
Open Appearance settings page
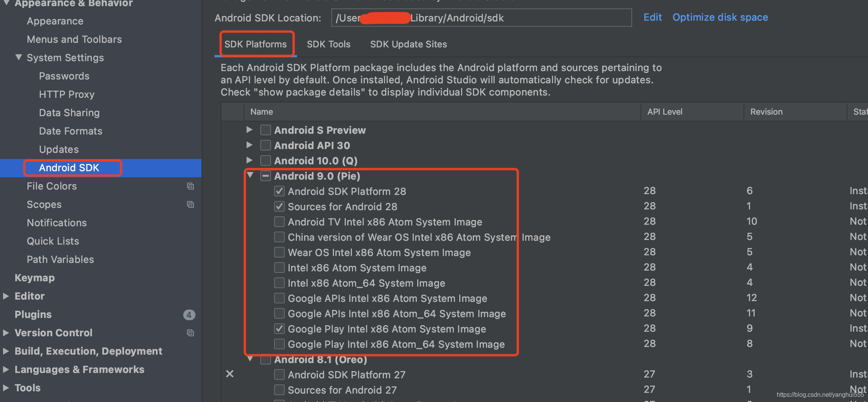[x=55, y=21]
